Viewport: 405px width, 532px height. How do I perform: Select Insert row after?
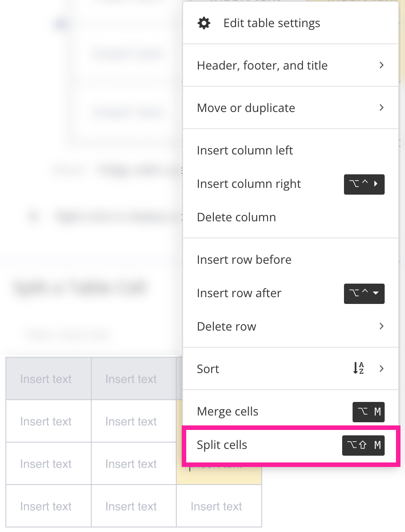coord(239,293)
